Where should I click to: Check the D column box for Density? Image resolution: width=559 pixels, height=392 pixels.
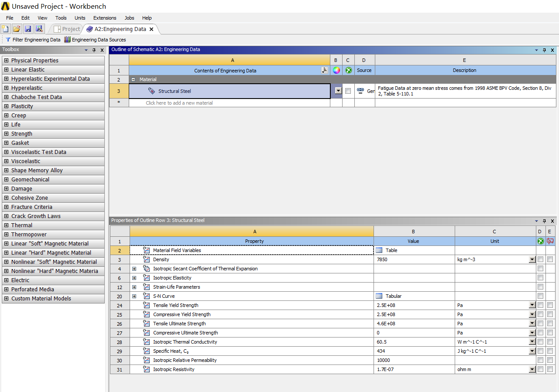540,259
